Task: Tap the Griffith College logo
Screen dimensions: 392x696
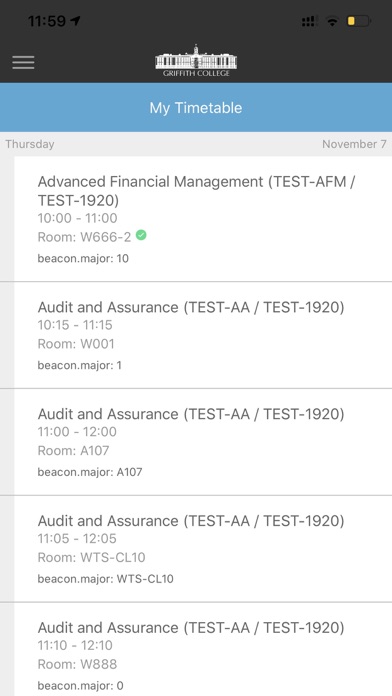Action: pyautogui.click(x=196, y=61)
